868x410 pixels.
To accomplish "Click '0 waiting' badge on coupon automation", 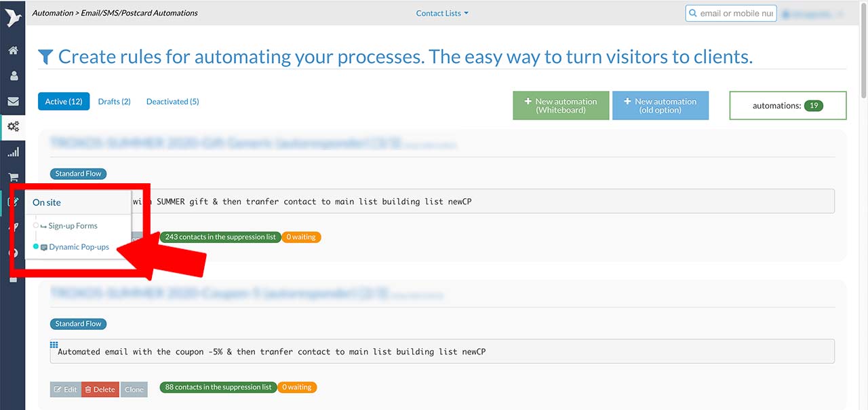I will pyautogui.click(x=297, y=387).
